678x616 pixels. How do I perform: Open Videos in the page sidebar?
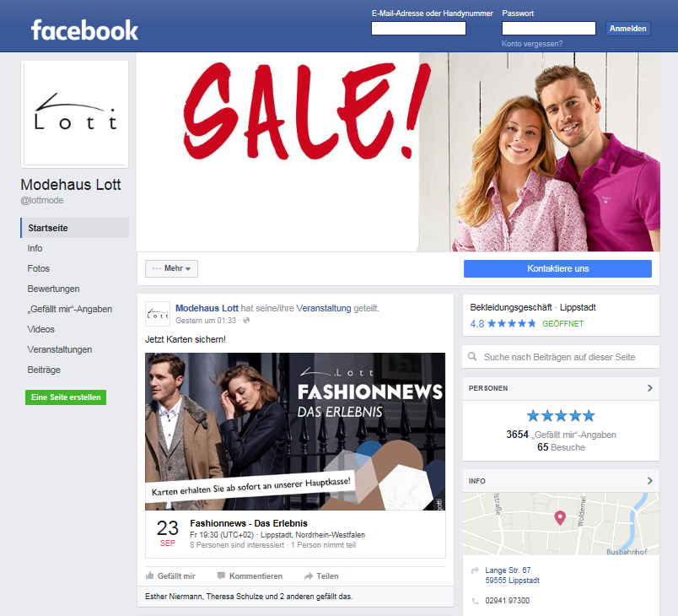(x=41, y=330)
